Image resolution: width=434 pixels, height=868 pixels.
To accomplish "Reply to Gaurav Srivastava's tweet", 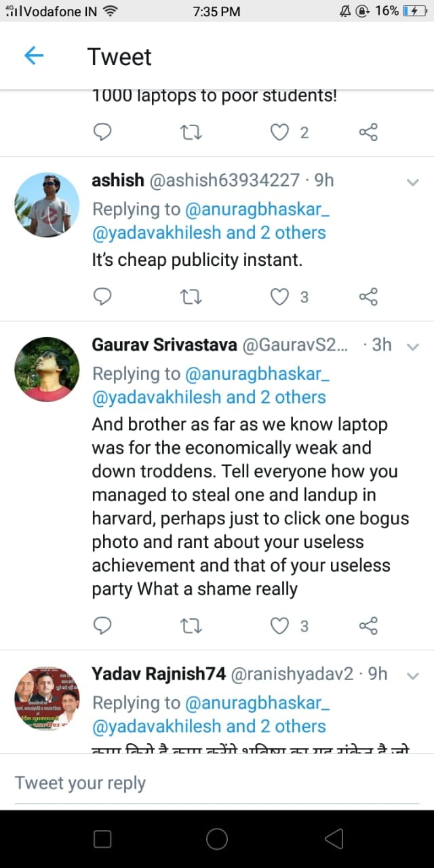I will coord(102,625).
